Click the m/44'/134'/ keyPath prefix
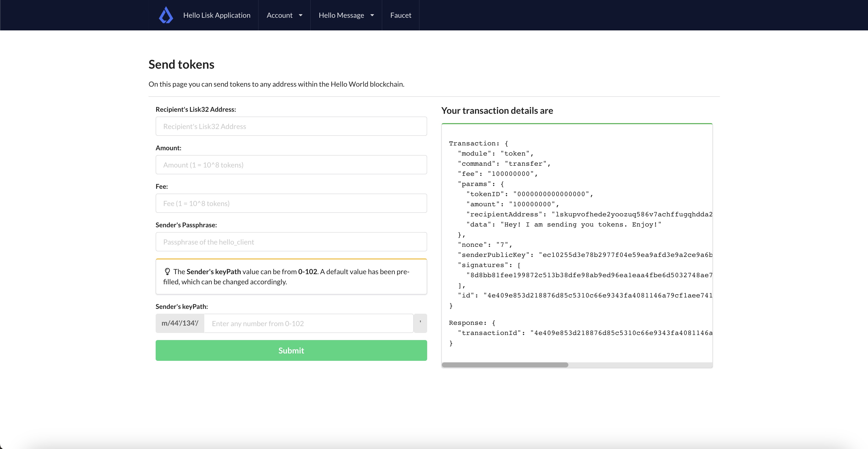The width and height of the screenshot is (868, 449). coord(179,323)
